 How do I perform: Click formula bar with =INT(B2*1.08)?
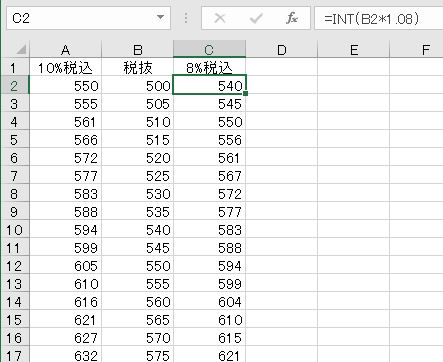coord(379,18)
